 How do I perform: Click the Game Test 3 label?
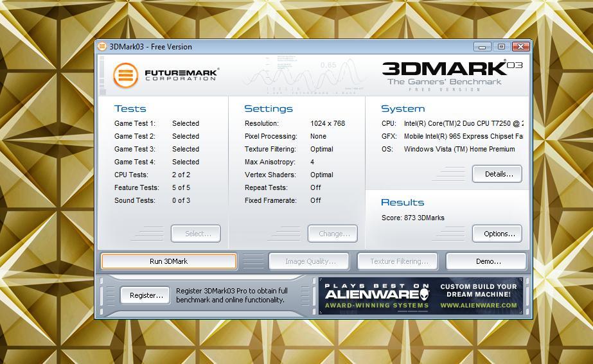point(135,150)
